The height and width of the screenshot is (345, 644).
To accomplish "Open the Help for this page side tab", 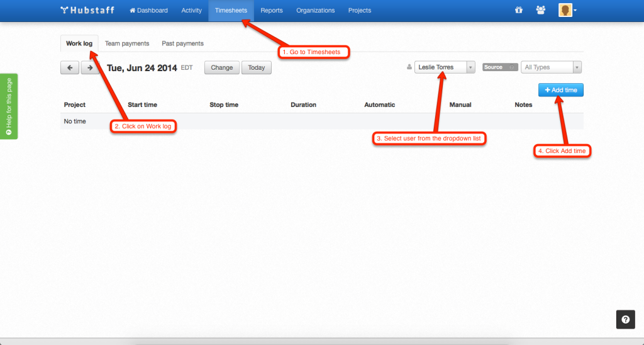I will 9,106.
